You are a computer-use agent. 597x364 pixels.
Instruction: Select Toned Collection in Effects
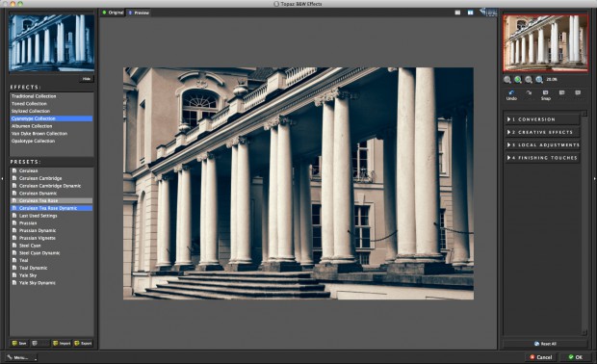51,104
